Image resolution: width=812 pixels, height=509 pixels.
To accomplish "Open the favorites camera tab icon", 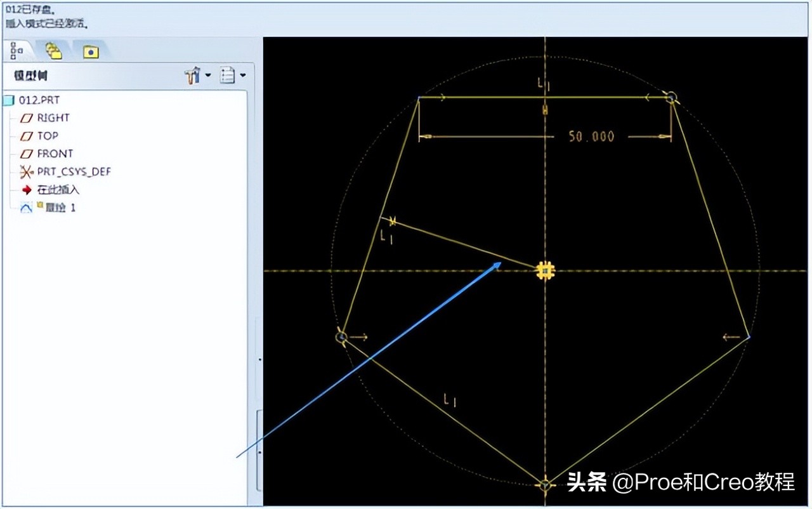I will pos(90,52).
